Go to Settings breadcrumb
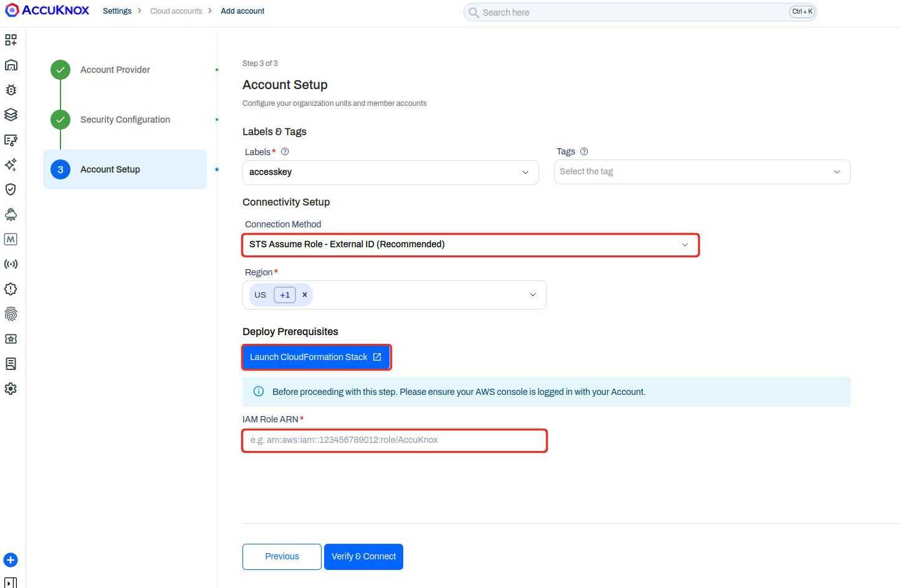 click(117, 11)
